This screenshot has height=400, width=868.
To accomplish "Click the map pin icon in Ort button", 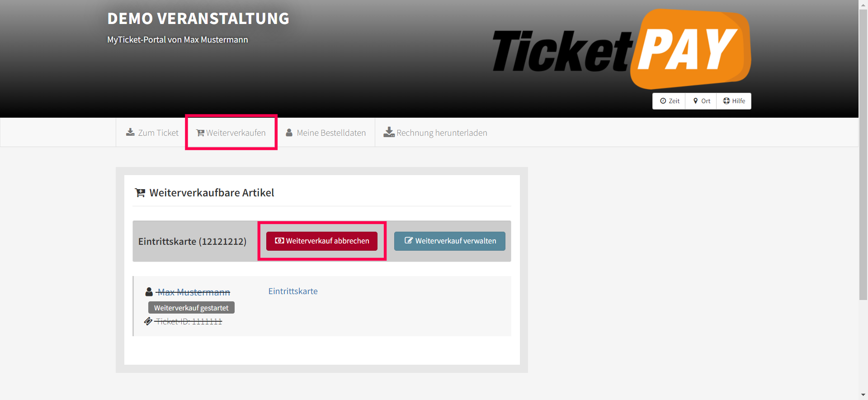I will [x=696, y=101].
